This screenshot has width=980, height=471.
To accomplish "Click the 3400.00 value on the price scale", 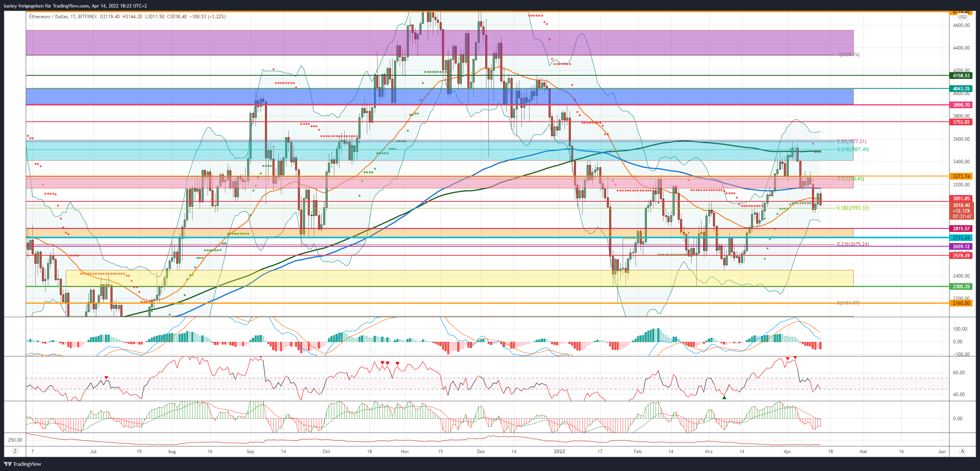I will (961, 162).
